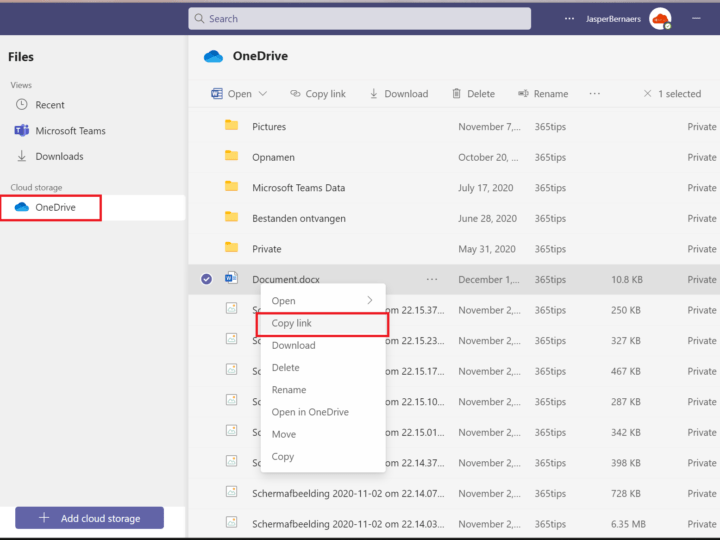Click the Private folder icon
The width and height of the screenshot is (720, 540).
click(231, 248)
